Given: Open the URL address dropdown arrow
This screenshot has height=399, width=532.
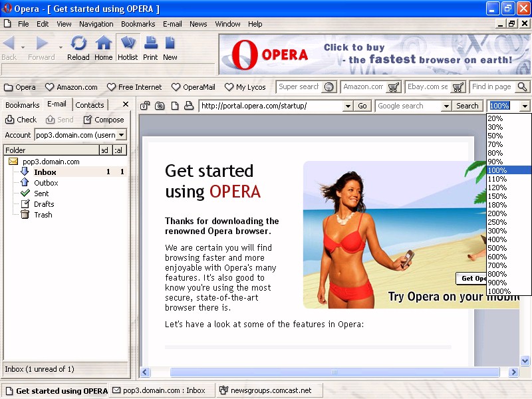Looking at the screenshot, I should point(348,106).
